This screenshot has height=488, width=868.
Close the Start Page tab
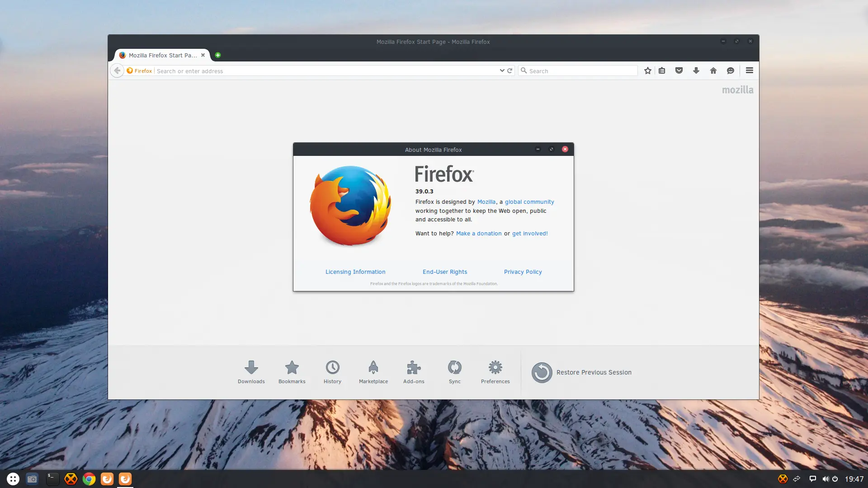click(x=203, y=55)
